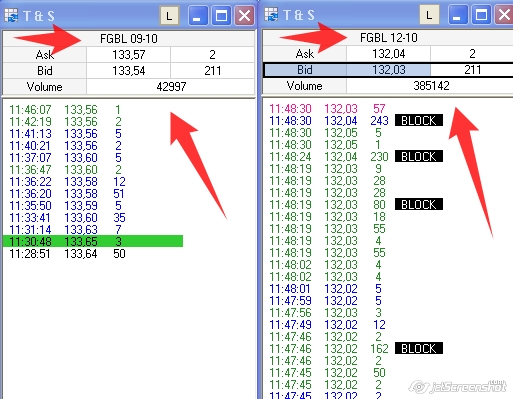Click Volume value 385142
Viewport: 513px width, 399px height.
(431, 86)
